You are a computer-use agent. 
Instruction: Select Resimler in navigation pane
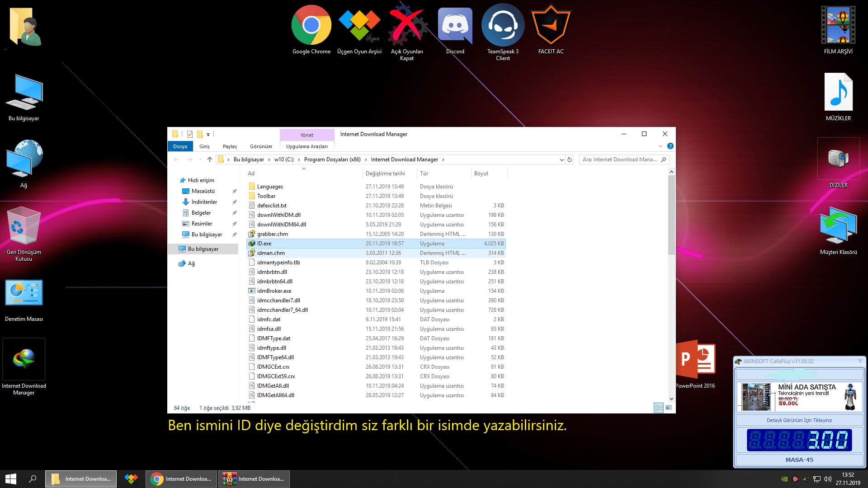202,224
